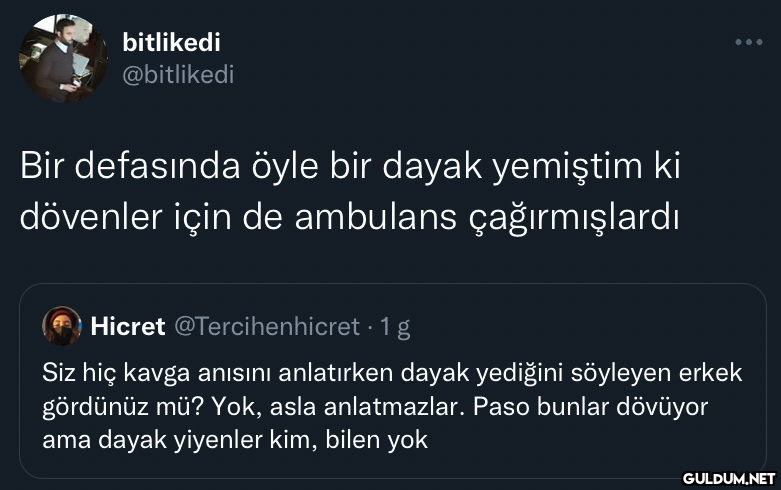Click the word "erkek" in quoted tweet
Screen dimensions: 781x490
711,373
